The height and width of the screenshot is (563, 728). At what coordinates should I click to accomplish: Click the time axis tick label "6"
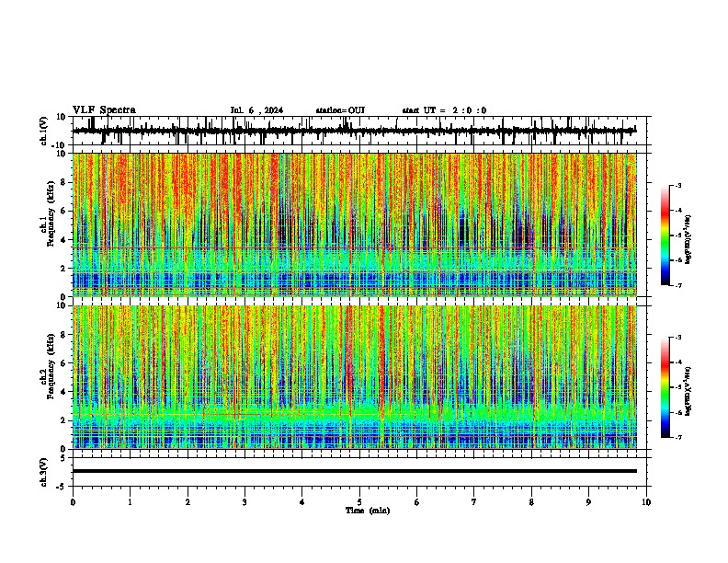click(417, 502)
